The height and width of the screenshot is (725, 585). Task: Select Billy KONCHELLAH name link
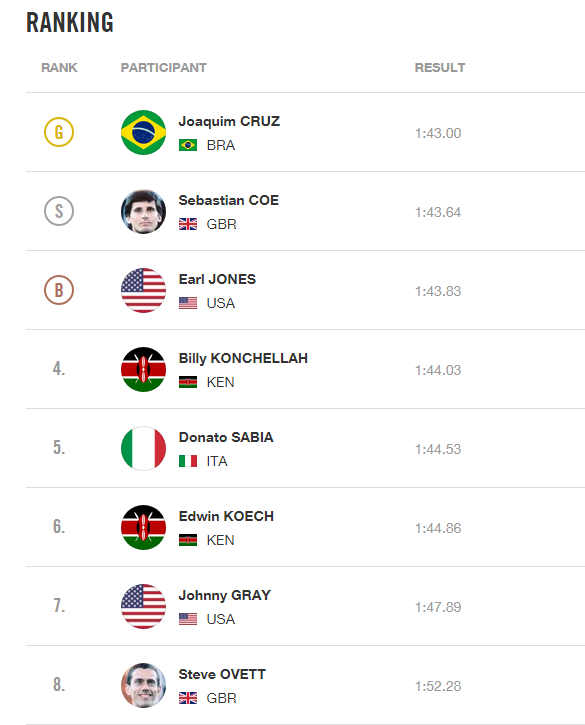point(243,358)
